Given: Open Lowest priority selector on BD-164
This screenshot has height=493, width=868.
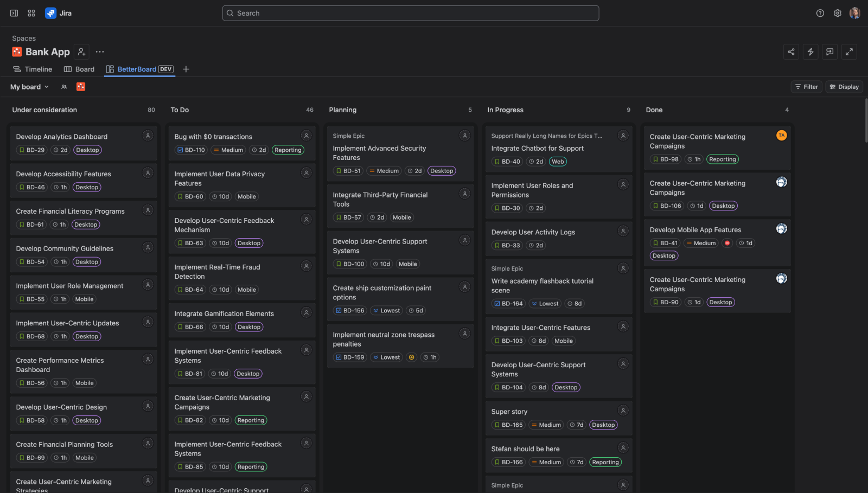Looking at the screenshot, I should 545,304.
